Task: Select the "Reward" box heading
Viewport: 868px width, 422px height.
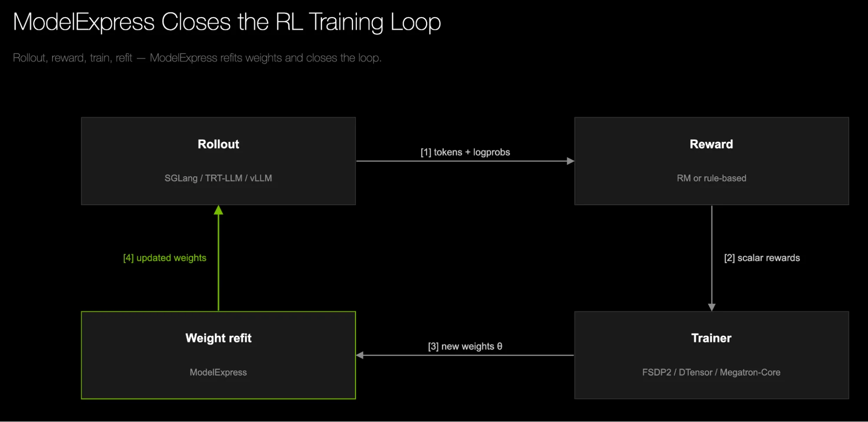Action: pyautogui.click(x=711, y=144)
